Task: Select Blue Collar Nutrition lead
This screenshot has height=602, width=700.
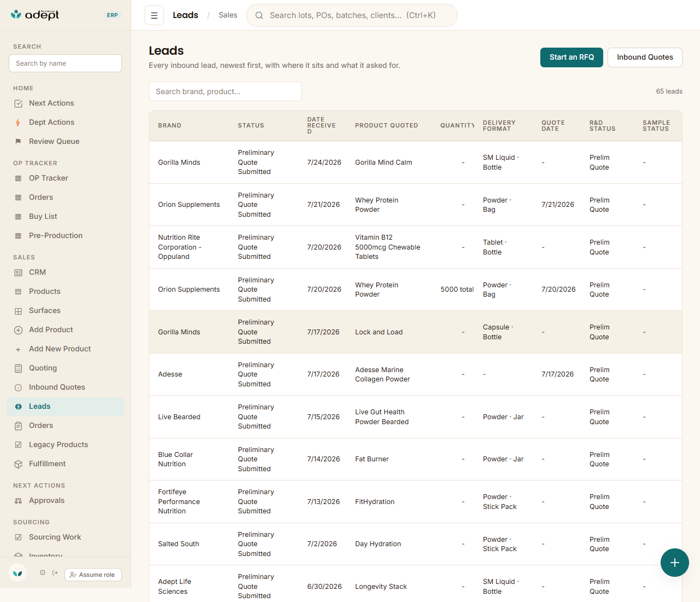Action: click(416, 459)
